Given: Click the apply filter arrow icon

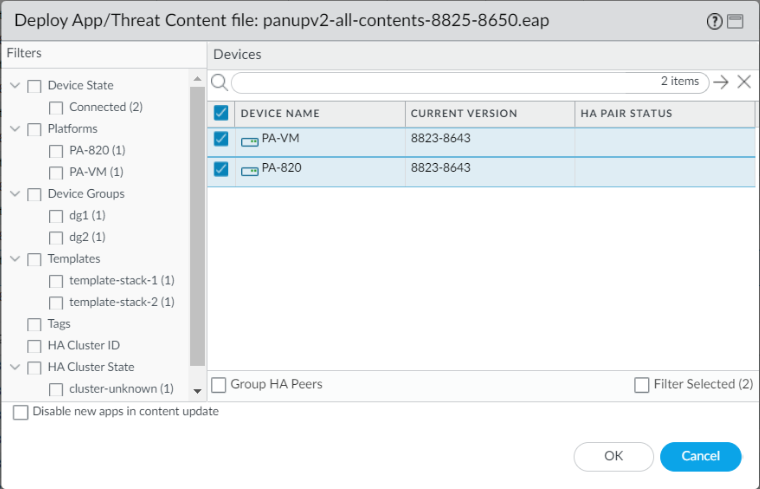Looking at the screenshot, I should pos(721,82).
